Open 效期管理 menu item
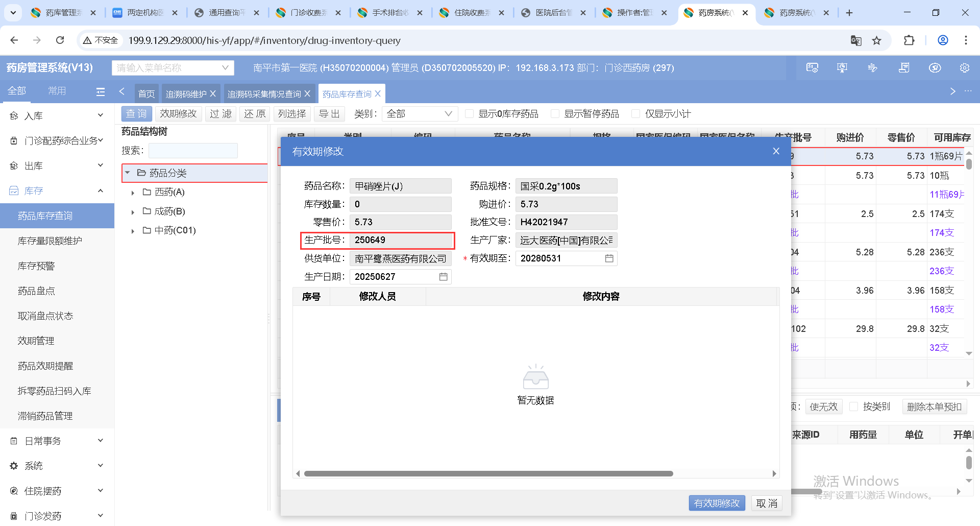Screen dimensions: 980x526 tap(36, 341)
